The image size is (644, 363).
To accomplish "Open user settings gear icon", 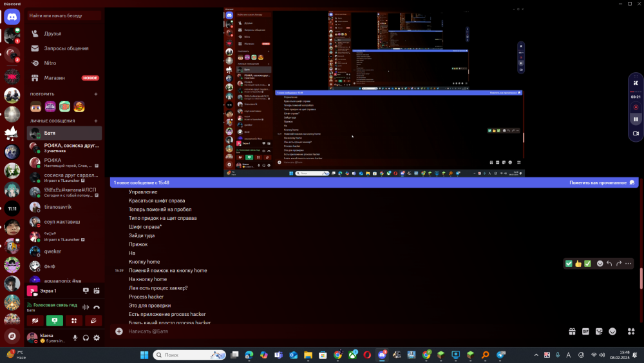I will pos(97,338).
